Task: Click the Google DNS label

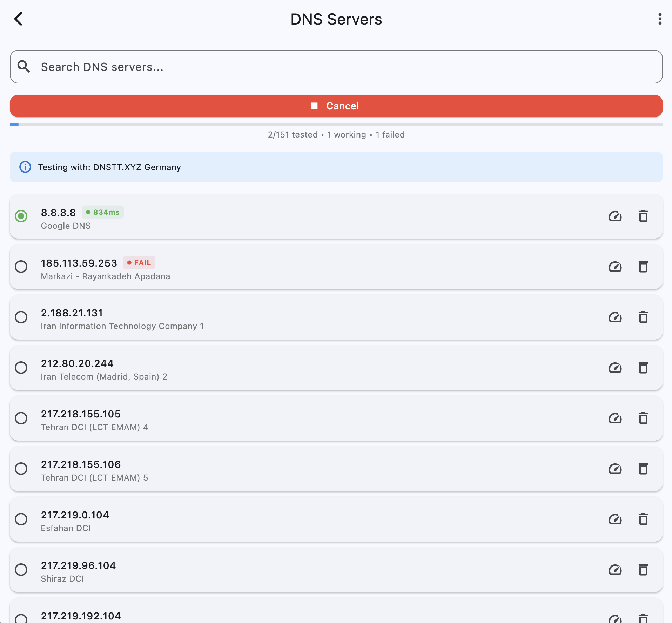Action: point(66,226)
